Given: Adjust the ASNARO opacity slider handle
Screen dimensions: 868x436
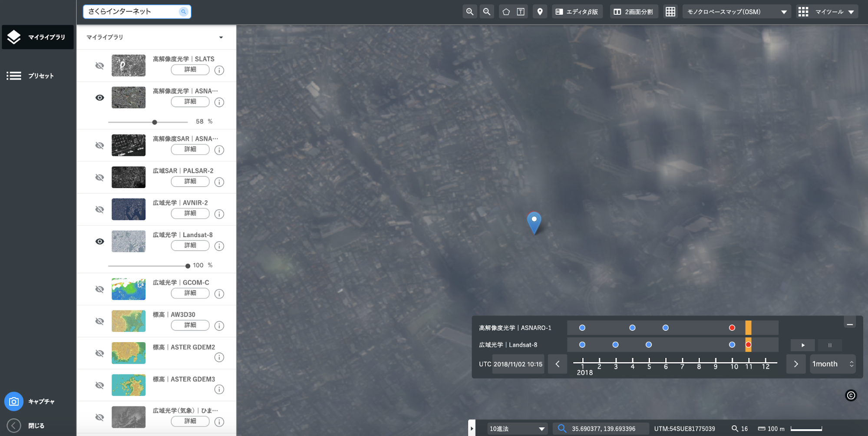Looking at the screenshot, I should pos(155,122).
